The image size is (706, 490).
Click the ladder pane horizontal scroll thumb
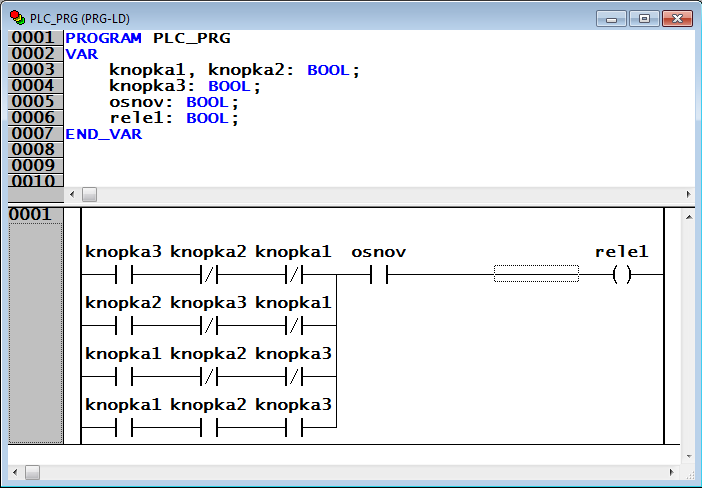[x=32, y=472]
